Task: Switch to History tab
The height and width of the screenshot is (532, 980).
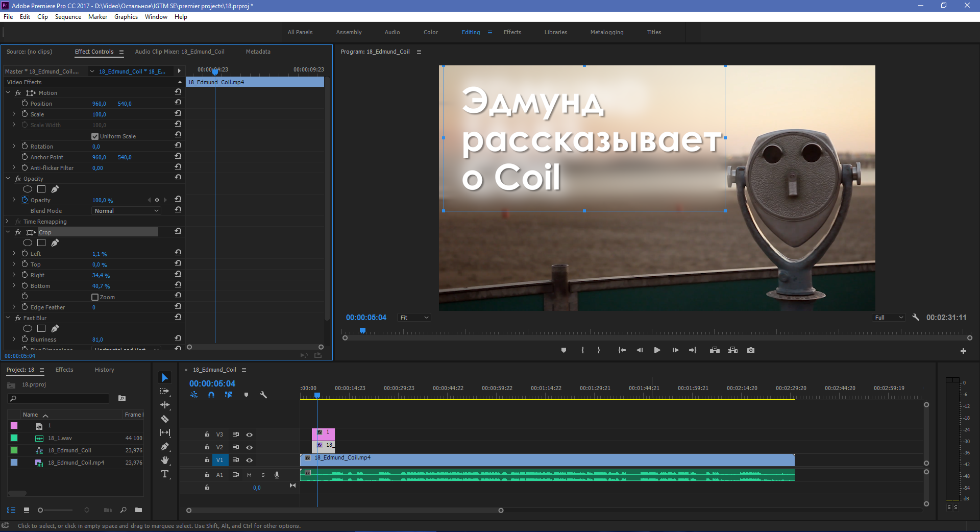Action: (104, 370)
